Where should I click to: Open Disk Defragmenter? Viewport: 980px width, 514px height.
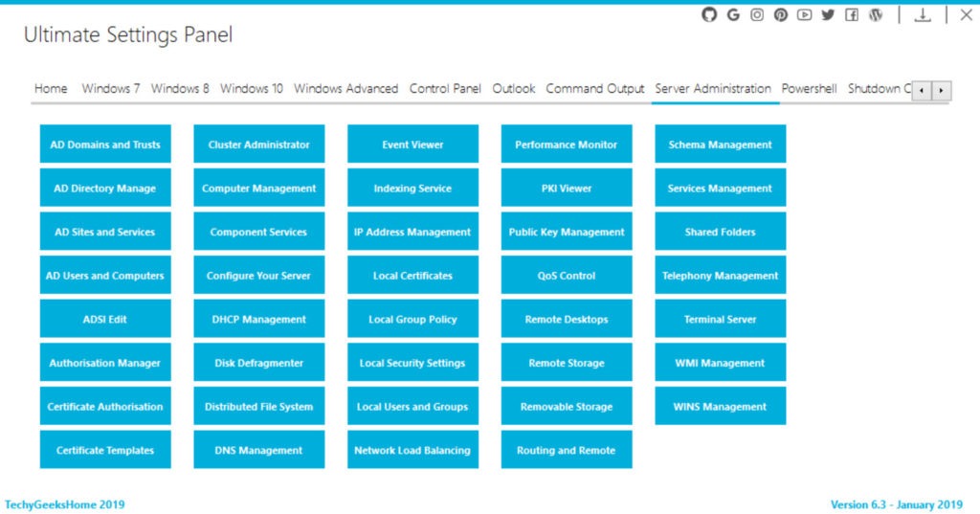[258, 363]
